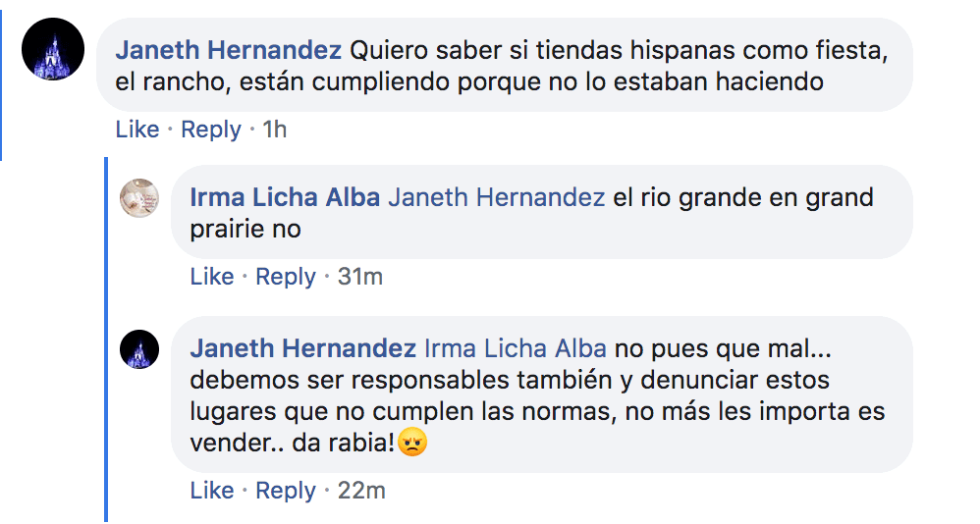
Task: Like the comment about tiendas hispanas
Action: 136,130
